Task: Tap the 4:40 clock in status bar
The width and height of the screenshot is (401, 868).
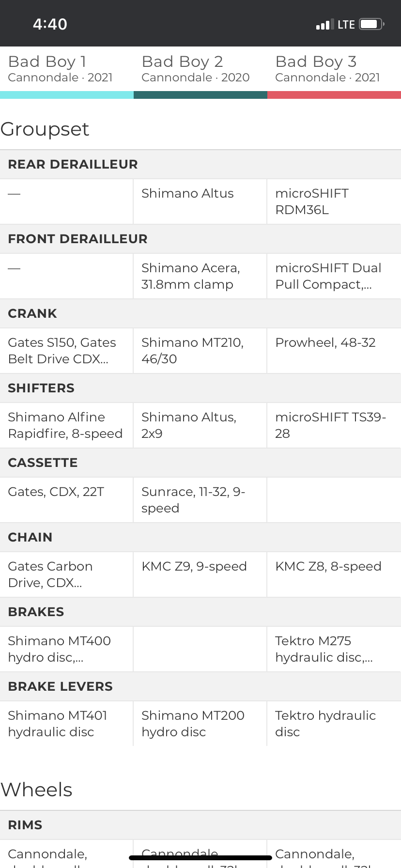Action: coord(50,24)
